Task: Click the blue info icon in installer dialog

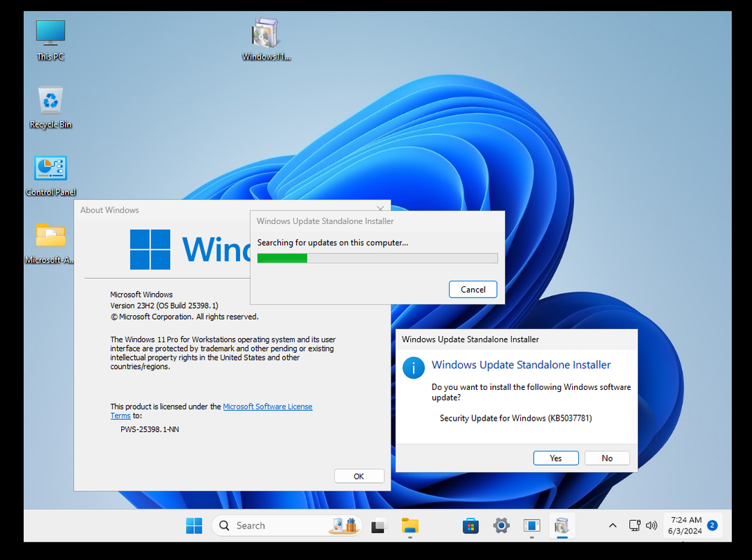Action: click(413, 367)
